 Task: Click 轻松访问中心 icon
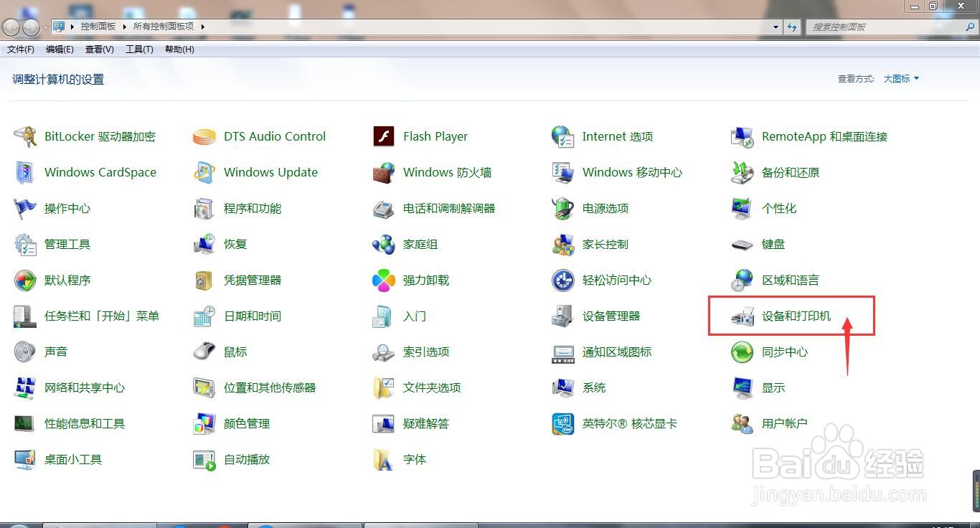[563, 280]
